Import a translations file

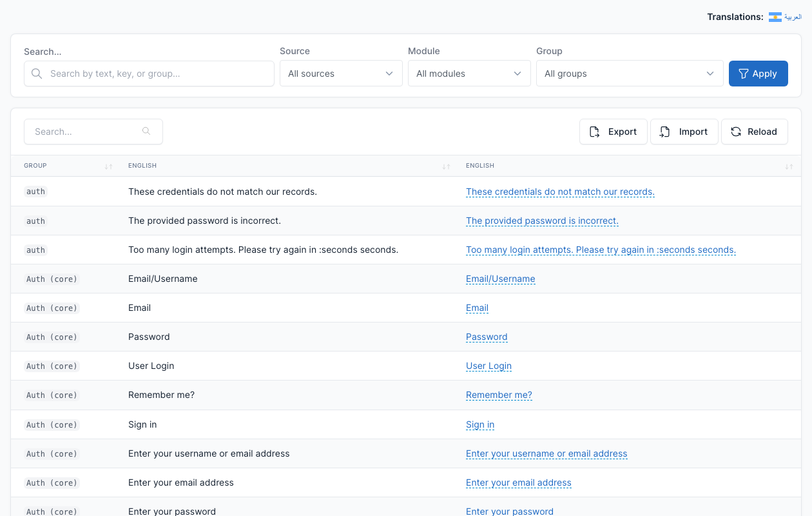tap(684, 132)
